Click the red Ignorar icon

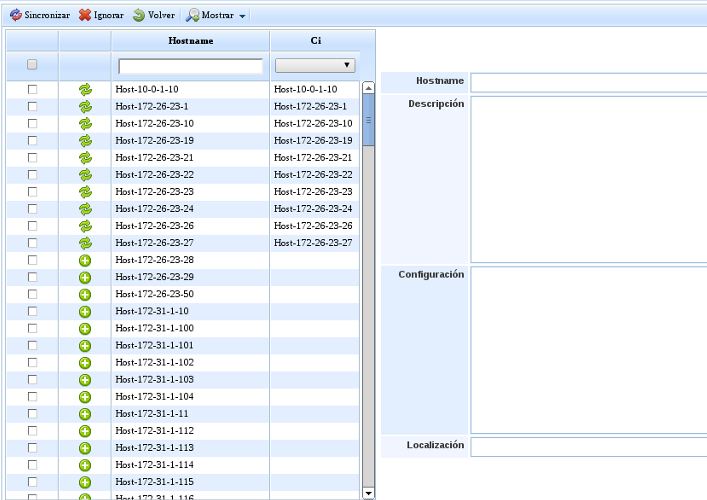tap(85, 16)
